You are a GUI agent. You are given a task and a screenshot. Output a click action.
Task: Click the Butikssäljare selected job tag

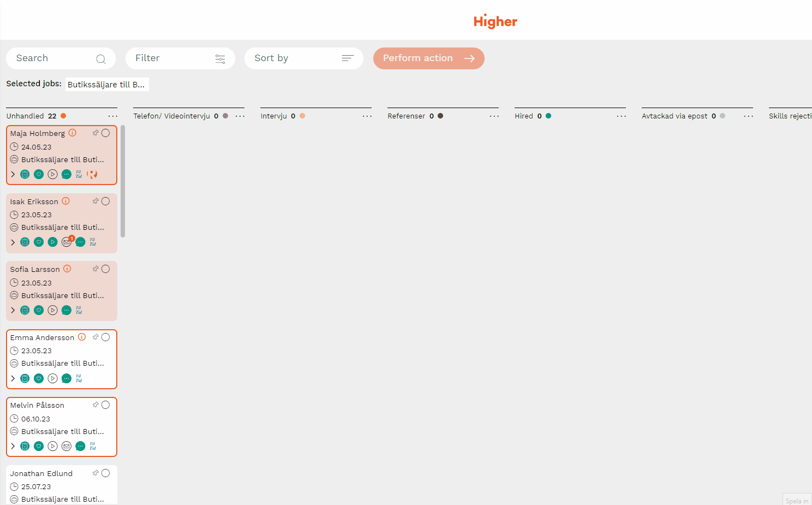pyautogui.click(x=107, y=84)
